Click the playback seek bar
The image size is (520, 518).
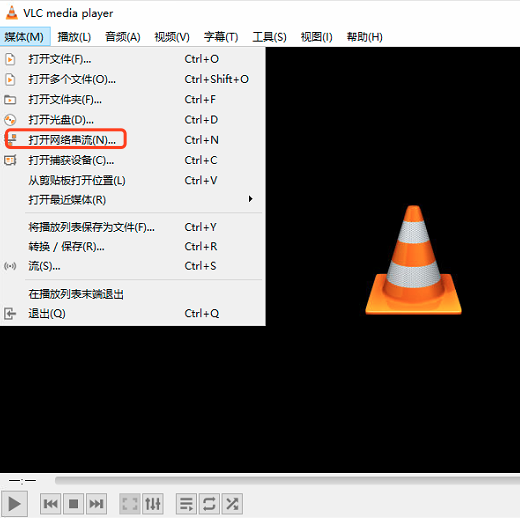pyautogui.click(x=287, y=480)
